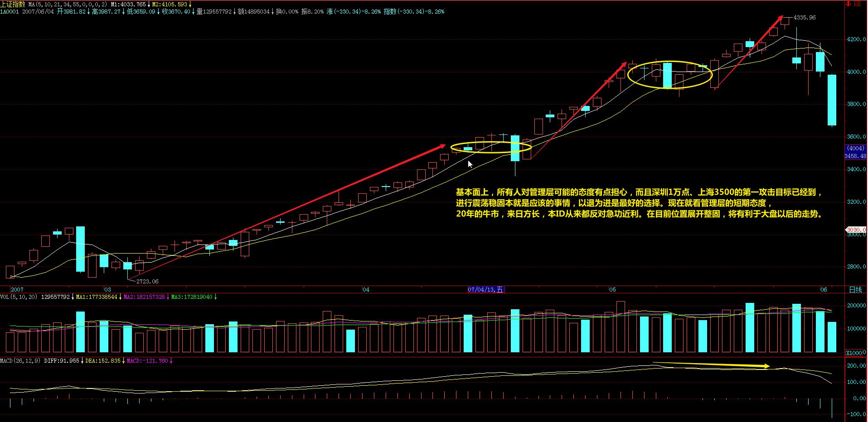Click the 06 month label on the time axis
The width and height of the screenshot is (868, 422).
824,289
